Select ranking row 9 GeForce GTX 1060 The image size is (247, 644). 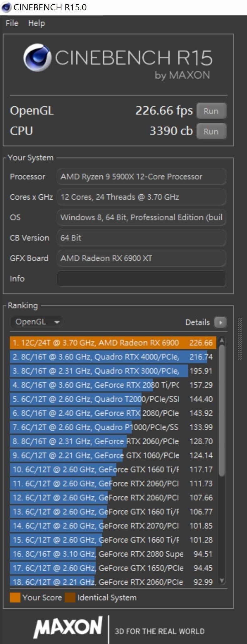[x=113, y=455]
